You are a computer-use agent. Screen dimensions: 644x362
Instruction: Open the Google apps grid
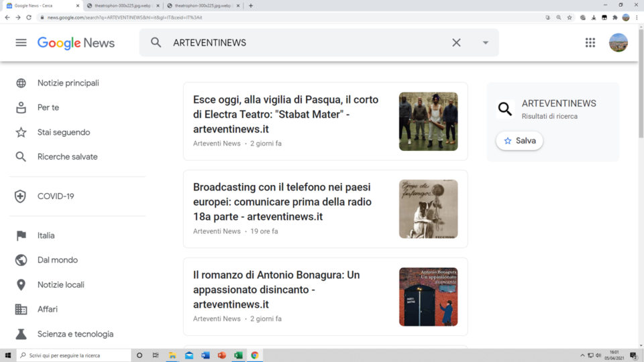590,43
